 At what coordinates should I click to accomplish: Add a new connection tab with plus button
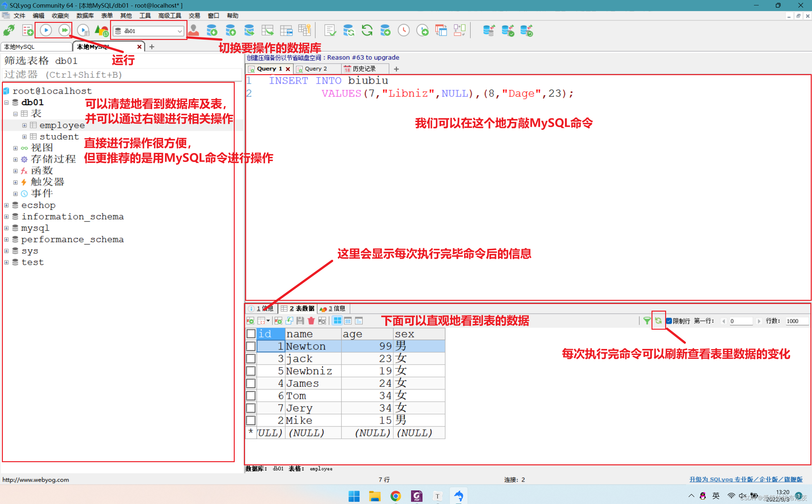[x=152, y=47]
